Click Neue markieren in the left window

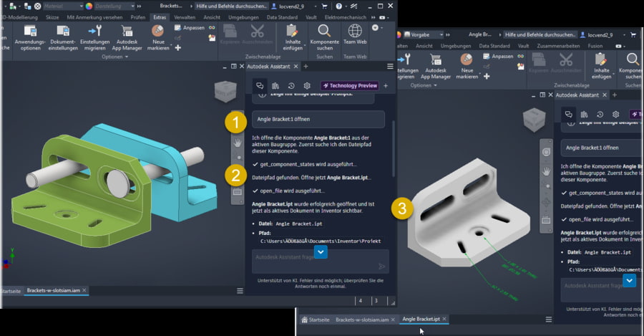(158, 38)
